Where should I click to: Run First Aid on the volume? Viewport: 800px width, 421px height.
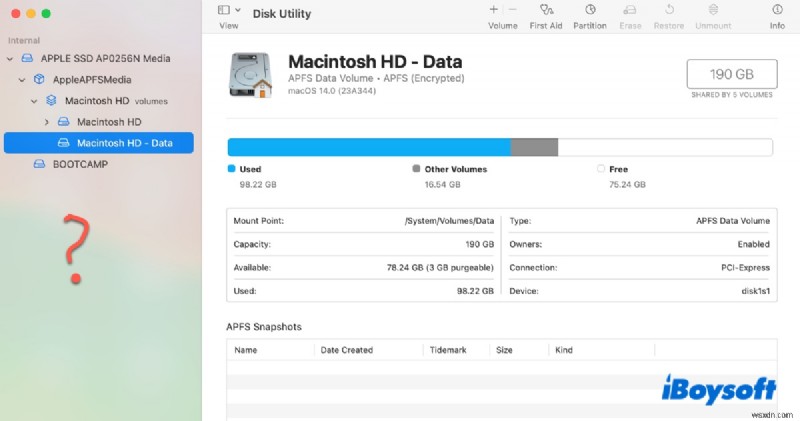tap(546, 10)
